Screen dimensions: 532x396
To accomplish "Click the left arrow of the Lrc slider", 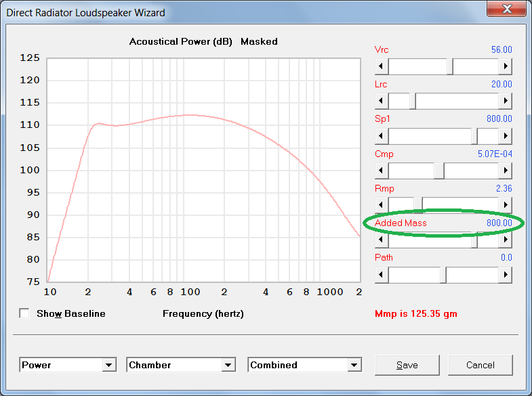I will [382, 101].
